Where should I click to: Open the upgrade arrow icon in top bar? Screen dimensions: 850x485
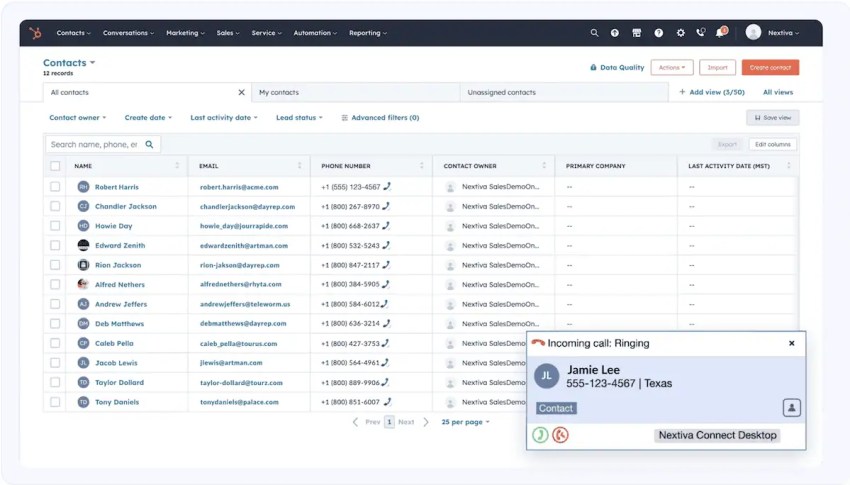pyautogui.click(x=615, y=33)
